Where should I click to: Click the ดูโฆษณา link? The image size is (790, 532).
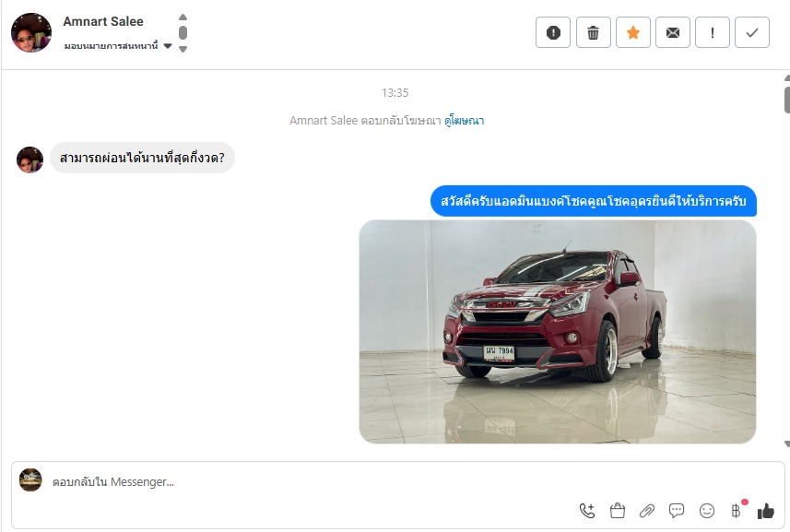(x=464, y=121)
